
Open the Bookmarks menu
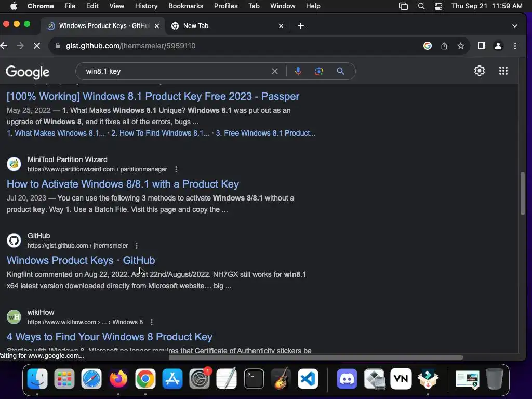click(x=185, y=6)
